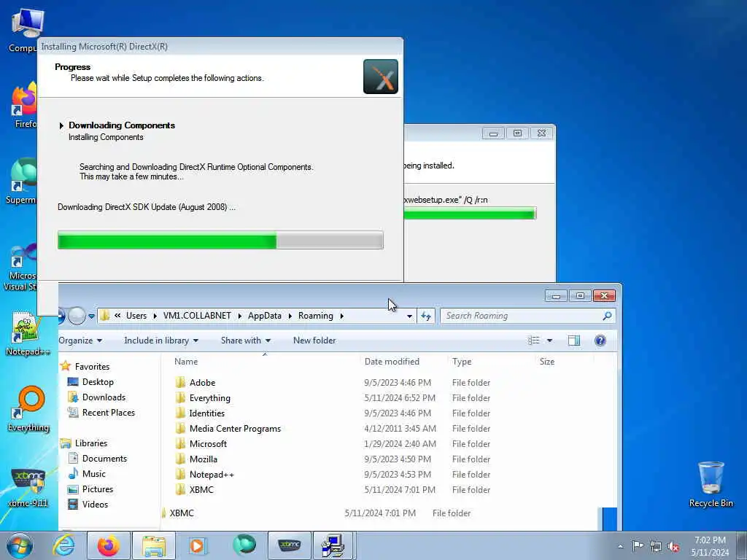Click the Windows Start button
The width and height of the screenshot is (747, 560).
pyautogui.click(x=20, y=545)
